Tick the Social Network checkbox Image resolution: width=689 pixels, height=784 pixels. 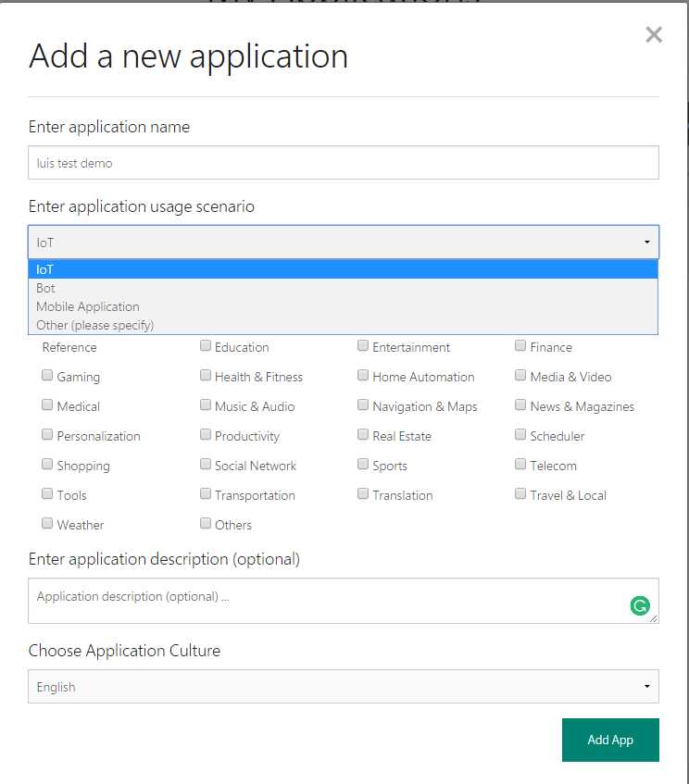click(x=206, y=464)
